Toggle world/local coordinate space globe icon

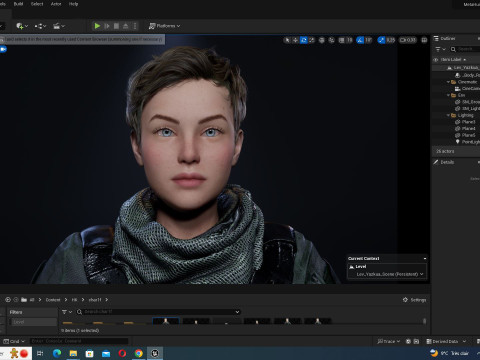pos(322,40)
